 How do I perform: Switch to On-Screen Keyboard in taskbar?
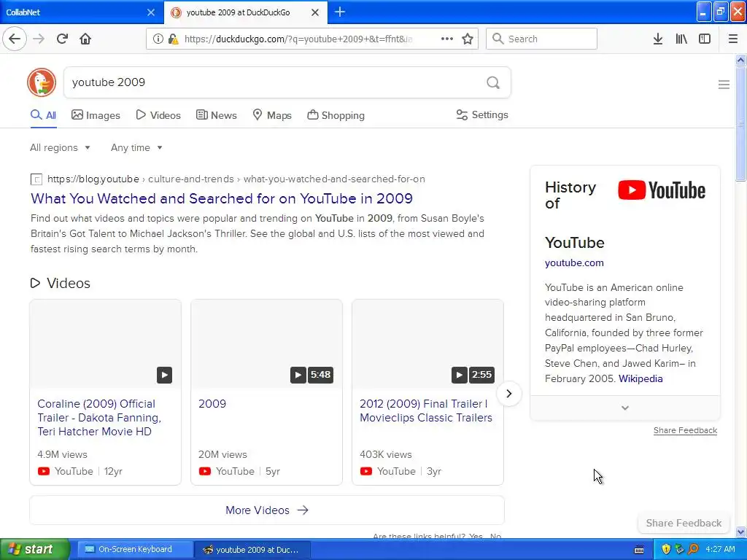coord(135,549)
